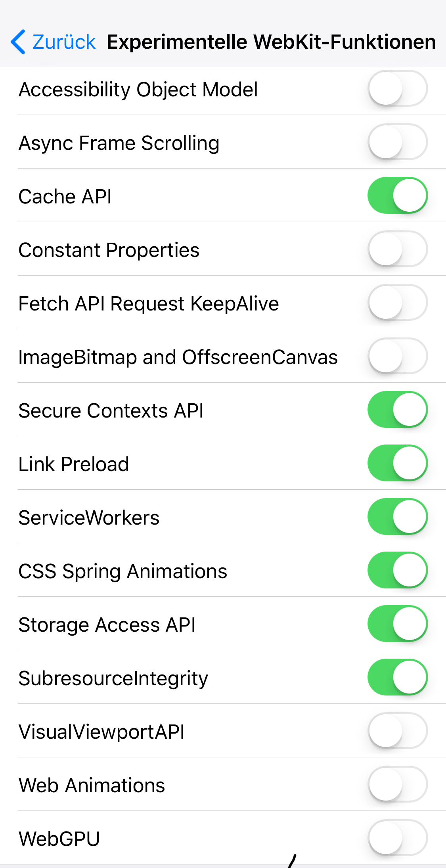Enable ImageBitmap and OffscreenCanvas
This screenshot has width=446, height=868.
point(397,356)
